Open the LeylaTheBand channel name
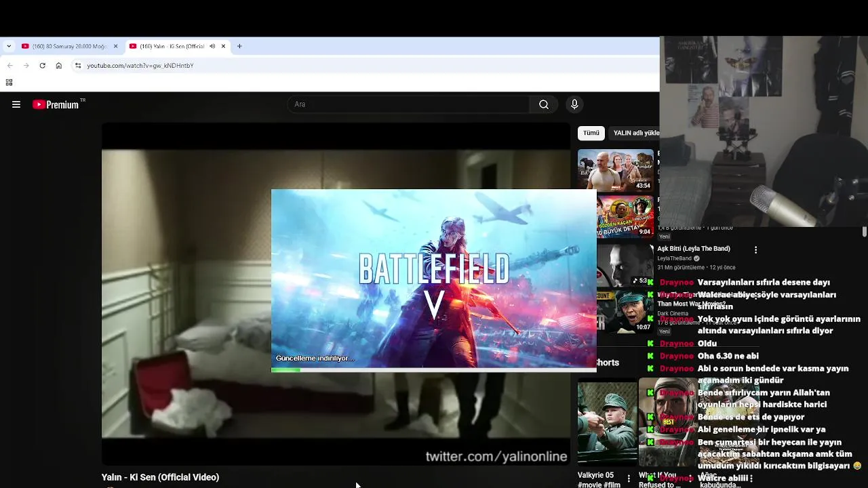The image size is (868, 488). (x=674, y=258)
